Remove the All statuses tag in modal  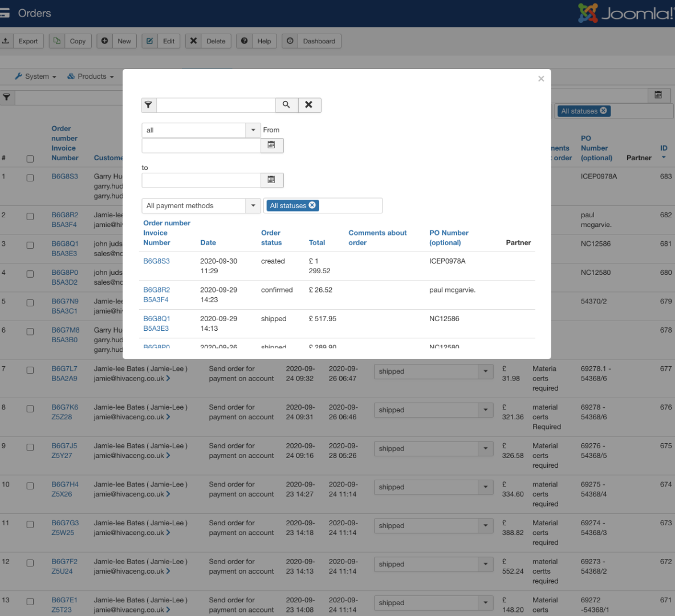coord(312,205)
